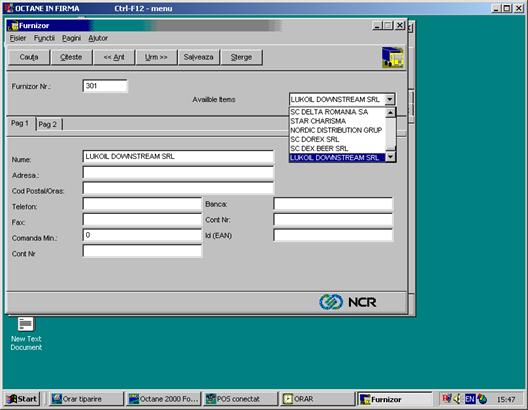
Task: Switch to the Pag 2 tab
Action: pyautogui.click(x=48, y=125)
